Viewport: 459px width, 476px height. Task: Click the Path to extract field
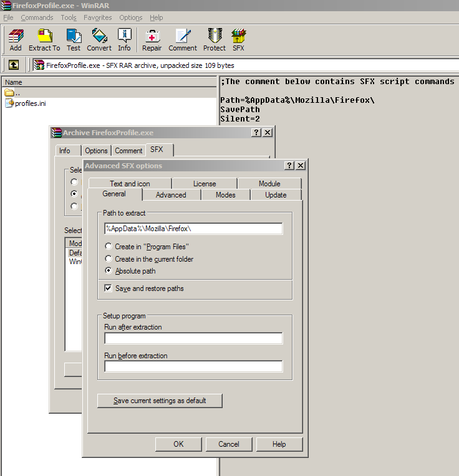pyautogui.click(x=193, y=229)
